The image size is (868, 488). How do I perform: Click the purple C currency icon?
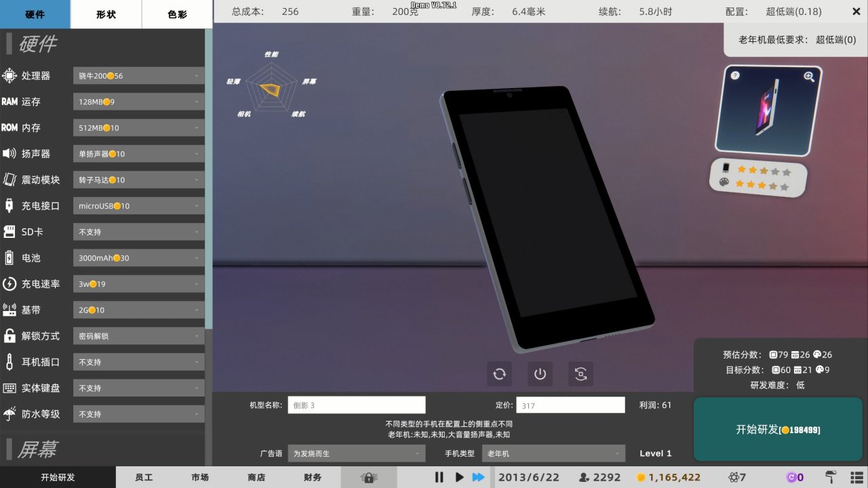coord(791,477)
